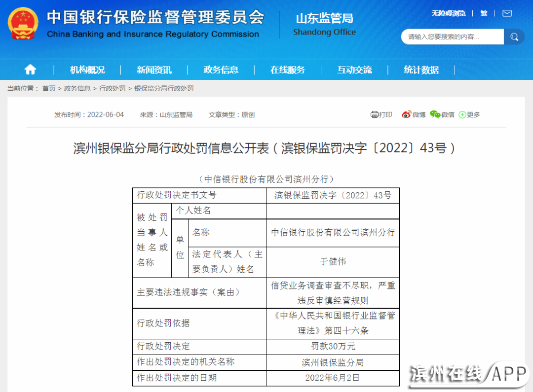The width and height of the screenshot is (533, 392).
Task: Open 无障碍浏览 accessibility mode
Action: coord(449,13)
